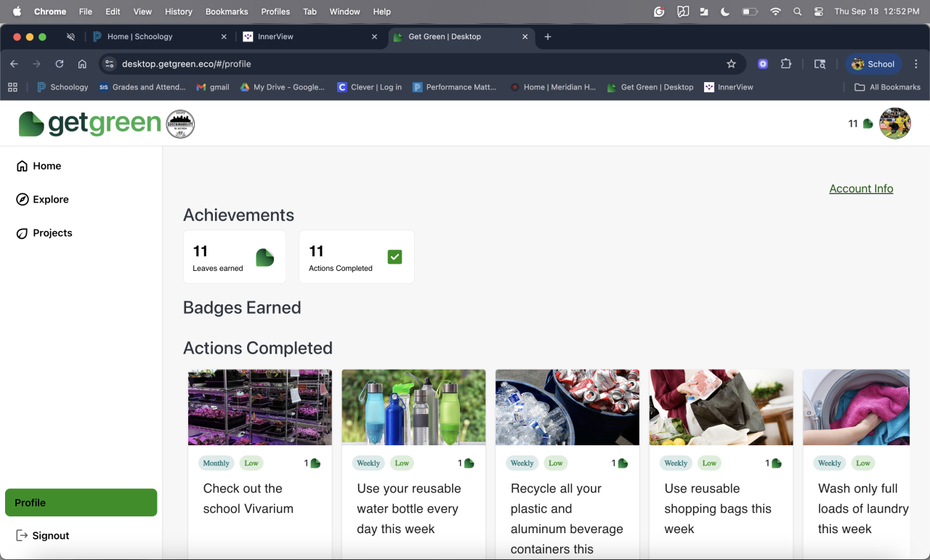Click the getgreen logo in the header
The height and width of the screenshot is (560, 930).
point(89,123)
